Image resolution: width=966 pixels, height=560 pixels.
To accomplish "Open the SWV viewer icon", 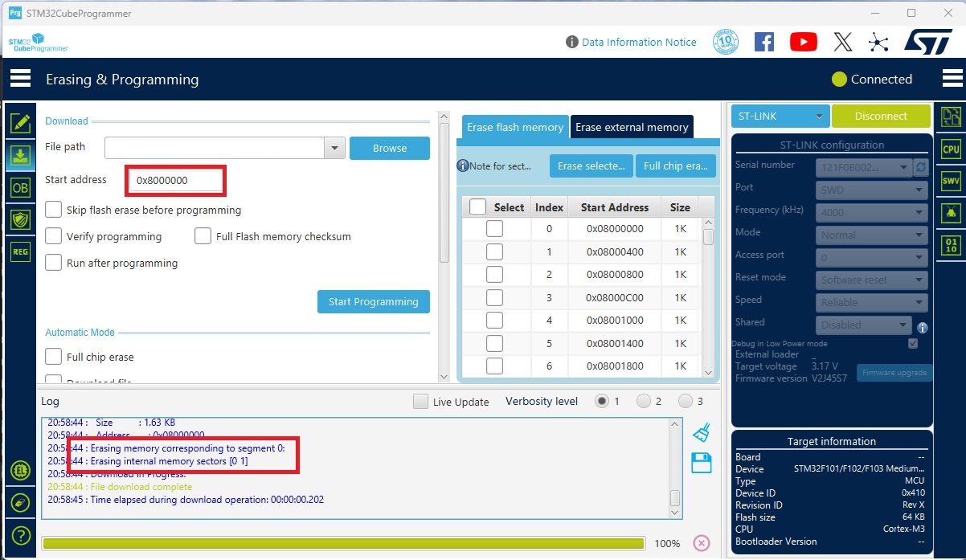I will click(x=951, y=181).
